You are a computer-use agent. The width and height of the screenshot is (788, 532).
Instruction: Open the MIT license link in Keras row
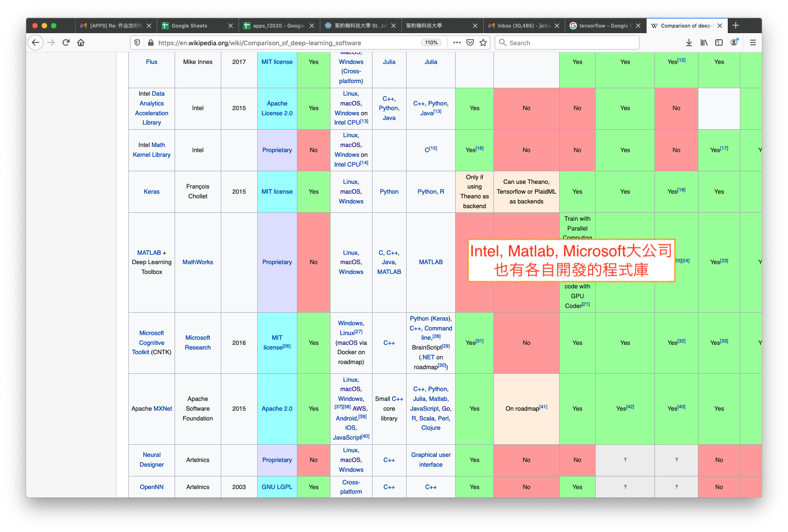(277, 191)
